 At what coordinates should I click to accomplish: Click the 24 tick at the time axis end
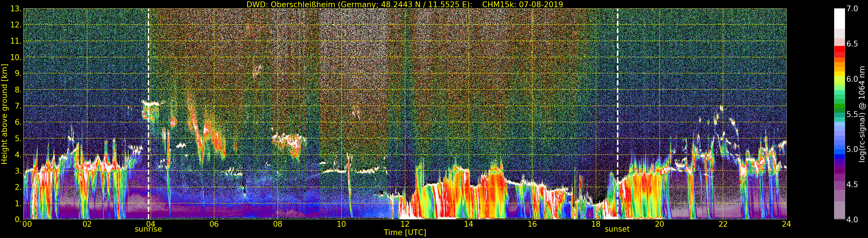click(x=786, y=224)
